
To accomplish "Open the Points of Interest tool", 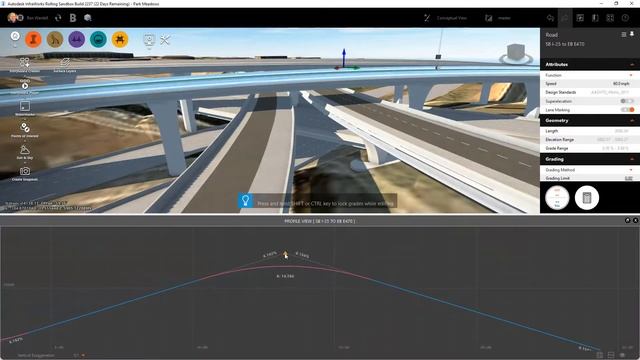I will click(x=25, y=130).
